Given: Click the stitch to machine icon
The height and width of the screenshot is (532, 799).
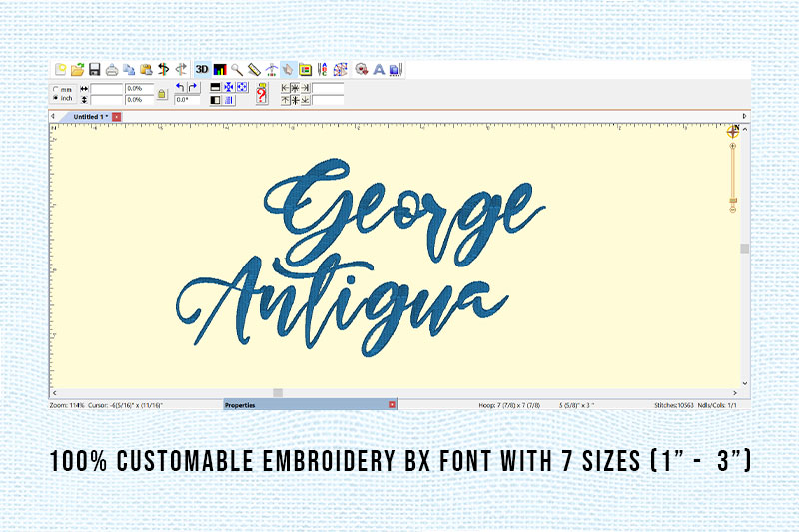Looking at the screenshot, I should 396,69.
